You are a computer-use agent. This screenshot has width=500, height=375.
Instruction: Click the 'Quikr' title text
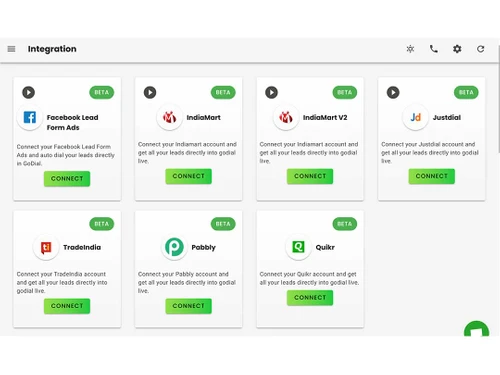click(x=325, y=247)
